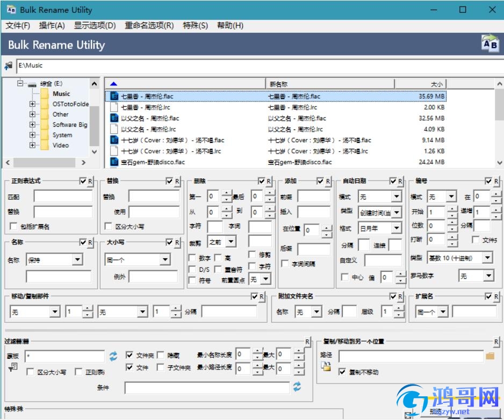The image size is (504, 420).
Task: Check 包括扩展名 option
Action: [13, 226]
